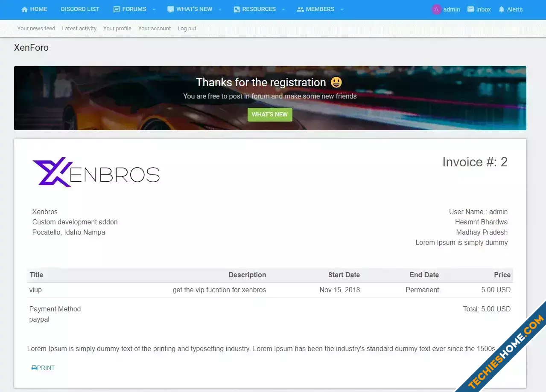The width and height of the screenshot is (546, 392).
Task: Click the Total: 5.00 USD text
Action: coord(487,309)
